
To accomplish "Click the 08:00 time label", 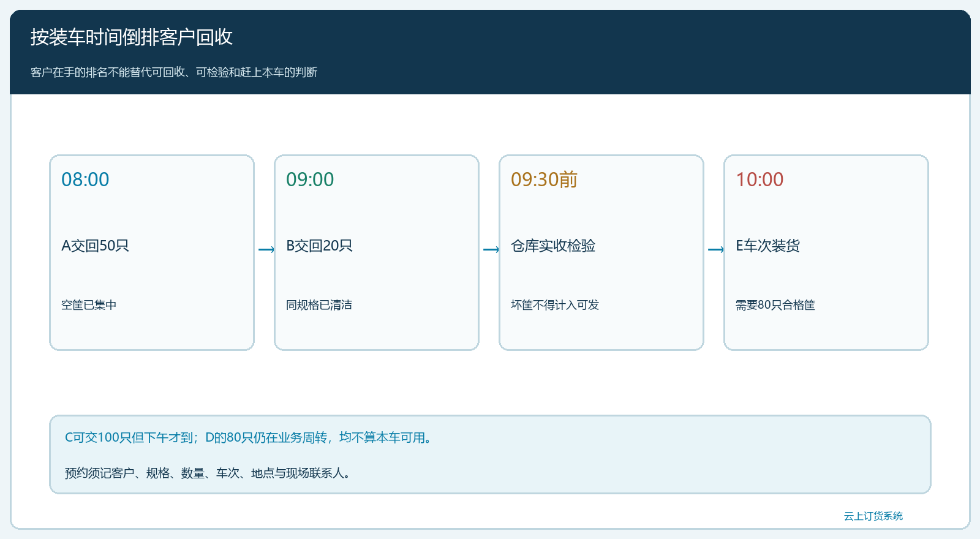I will (85, 179).
